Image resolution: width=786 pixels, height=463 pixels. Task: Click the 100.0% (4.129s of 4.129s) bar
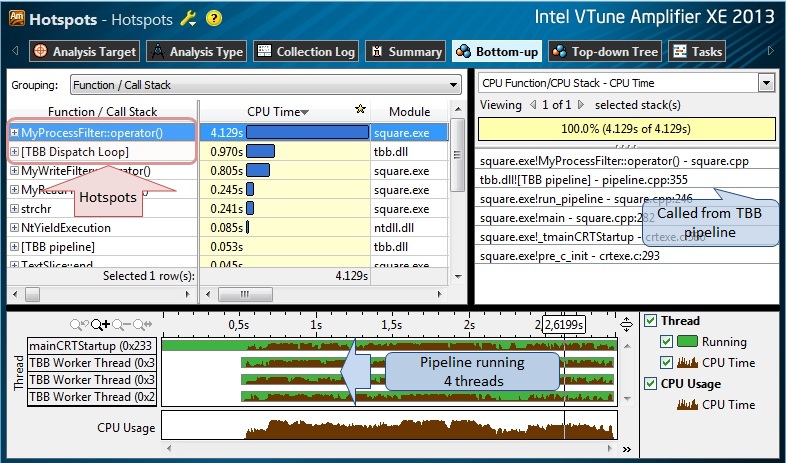[626, 129]
